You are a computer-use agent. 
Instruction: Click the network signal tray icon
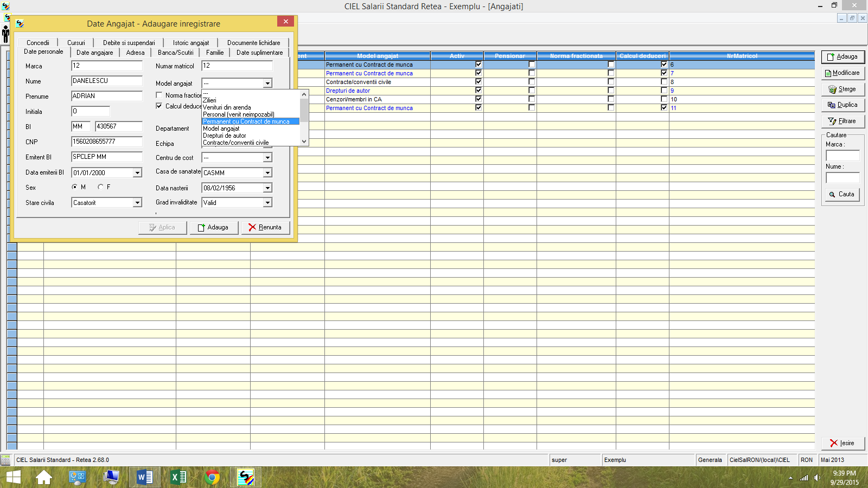[804, 478]
